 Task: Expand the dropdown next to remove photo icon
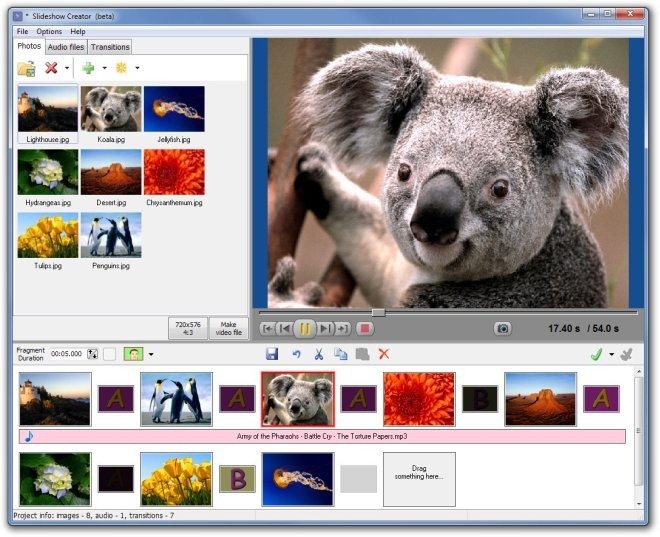click(x=67, y=68)
